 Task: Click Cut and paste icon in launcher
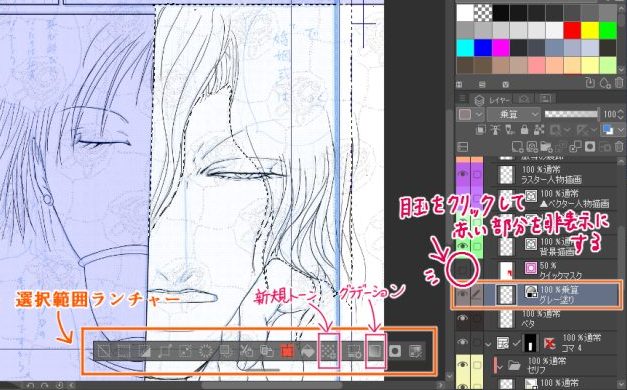pyautogui.click(x=246, y=352)
